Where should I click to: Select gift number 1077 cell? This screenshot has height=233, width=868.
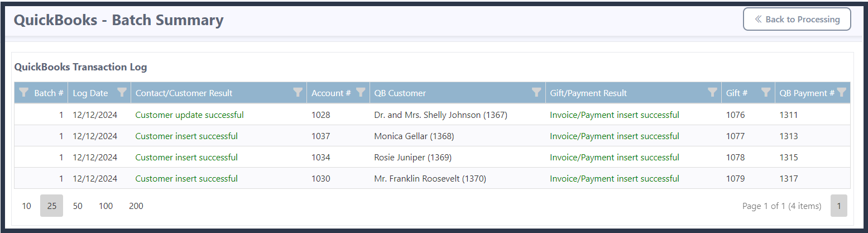(x=735, y=136)
